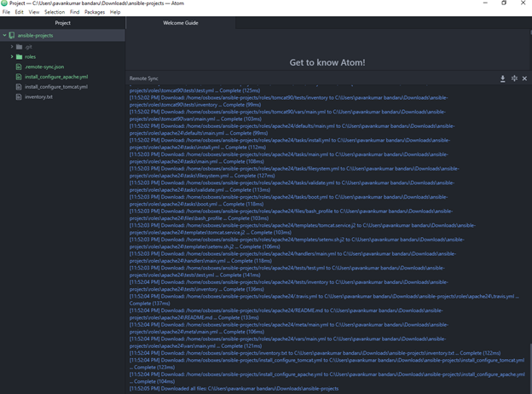Click the Remote Sync log scrollbar thumb
Screen dimensions: 532x394
click(530, 368)
